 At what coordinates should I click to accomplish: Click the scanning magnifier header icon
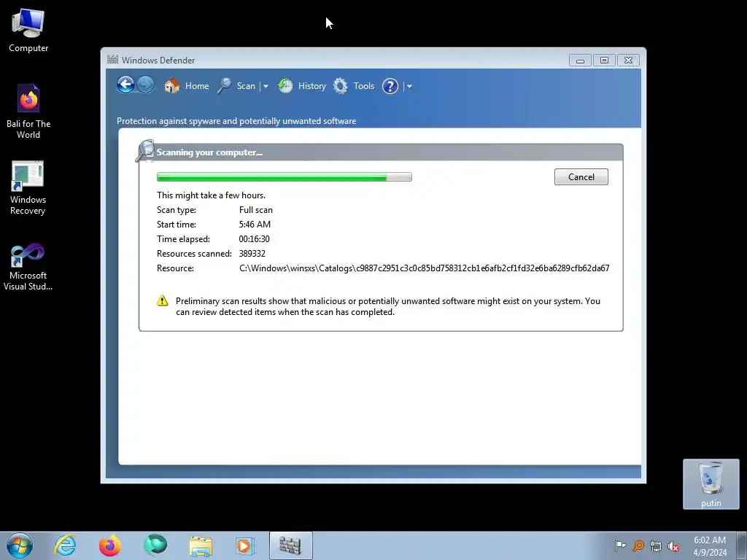click(x=145, y=151)
